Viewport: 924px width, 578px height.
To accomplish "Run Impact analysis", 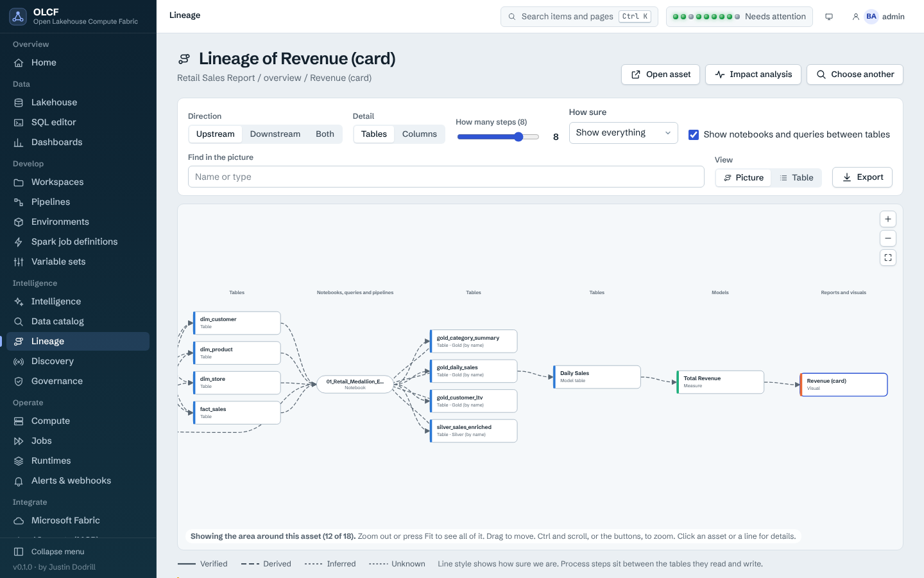I will [x=753, y=74].
